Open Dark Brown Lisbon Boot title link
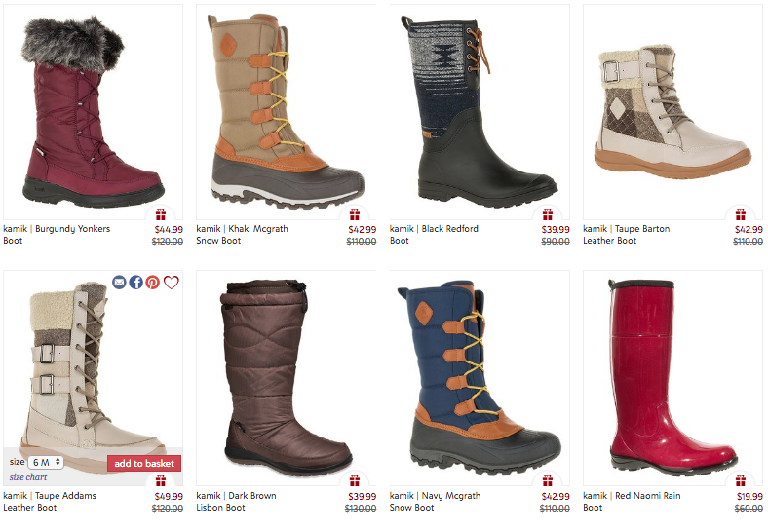Image resolution: width=768 pixels, height=532 pixels. pos(236,502)
